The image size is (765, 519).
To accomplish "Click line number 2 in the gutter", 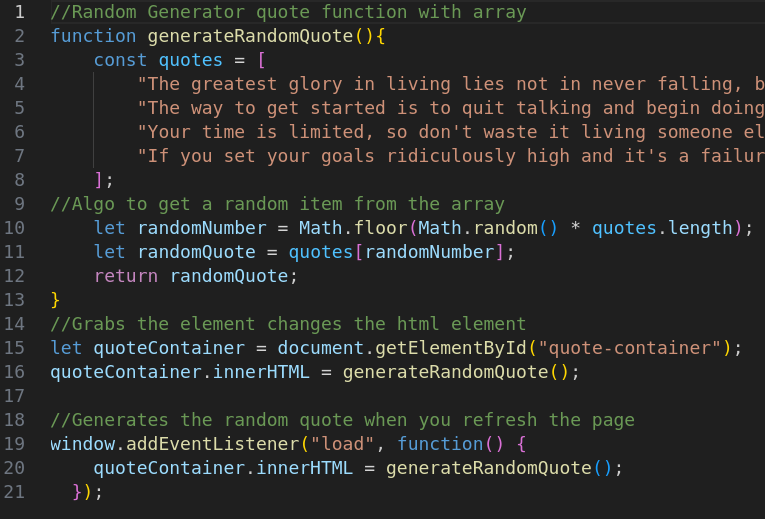I will click(20, 36).
